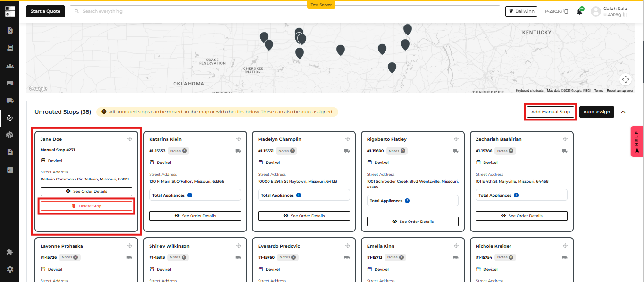Viewport: 644px width, 282px height.
Task: Expand Total Appliances on Madelyn Champlin card
Action: 304,195
